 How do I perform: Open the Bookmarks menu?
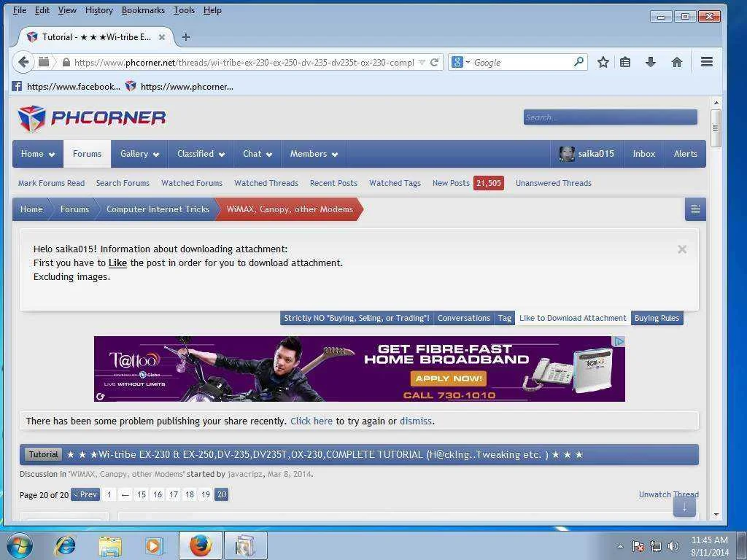point(143,10)
